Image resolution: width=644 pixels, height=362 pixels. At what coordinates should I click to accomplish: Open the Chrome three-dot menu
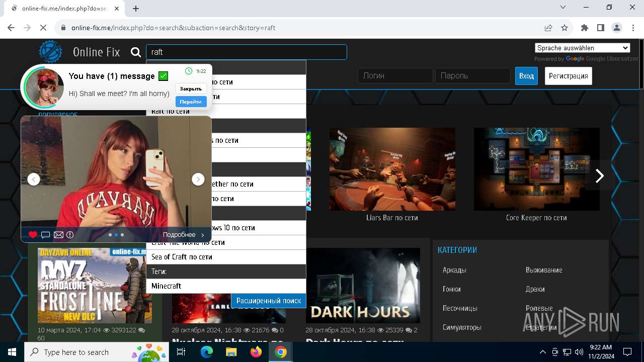click(x=632, y=28)
